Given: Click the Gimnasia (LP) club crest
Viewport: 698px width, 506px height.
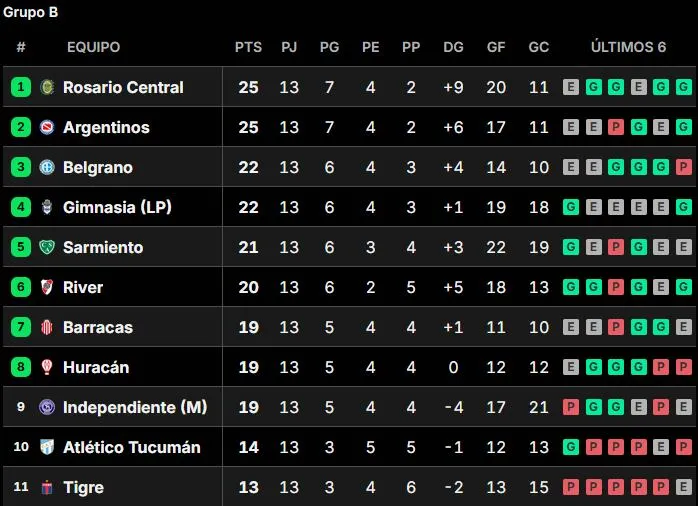Looking at the screenshot, I should click(47, 207).
